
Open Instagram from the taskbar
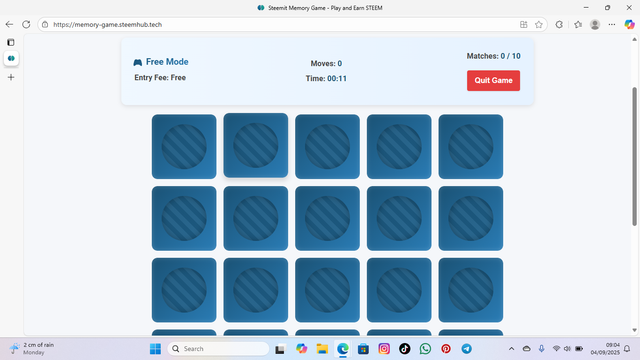(384, 349)
